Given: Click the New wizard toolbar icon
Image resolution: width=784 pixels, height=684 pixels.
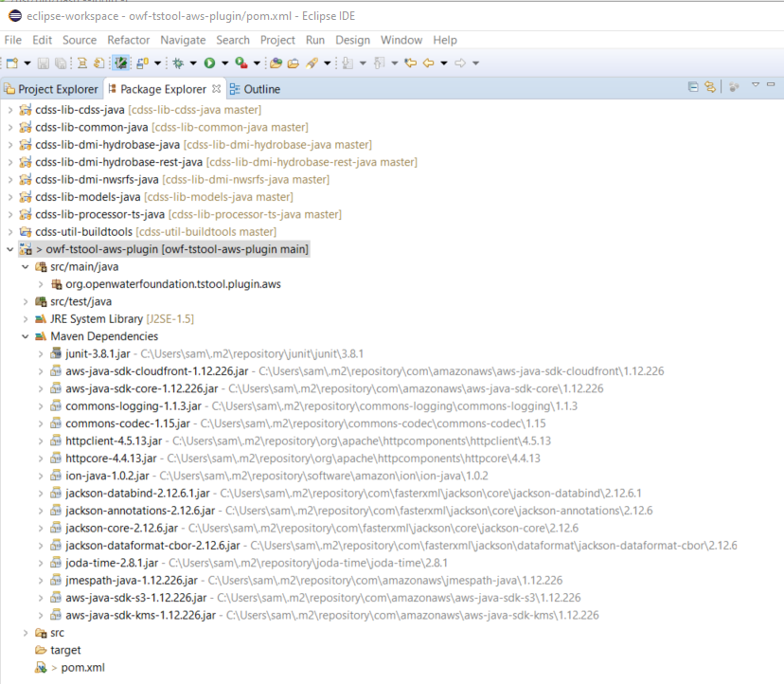Looking at the screenshot, I should point(12,63).
